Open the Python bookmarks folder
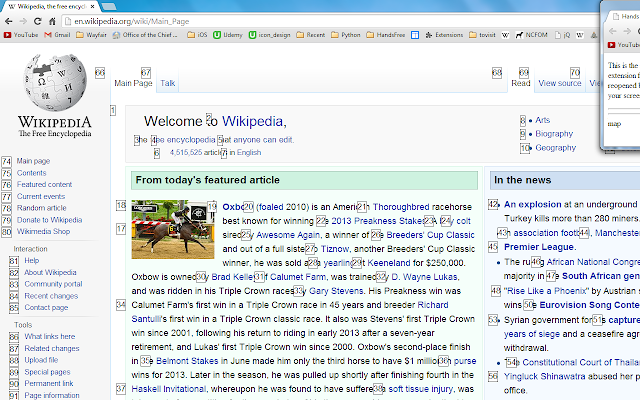 click(346, 35)
